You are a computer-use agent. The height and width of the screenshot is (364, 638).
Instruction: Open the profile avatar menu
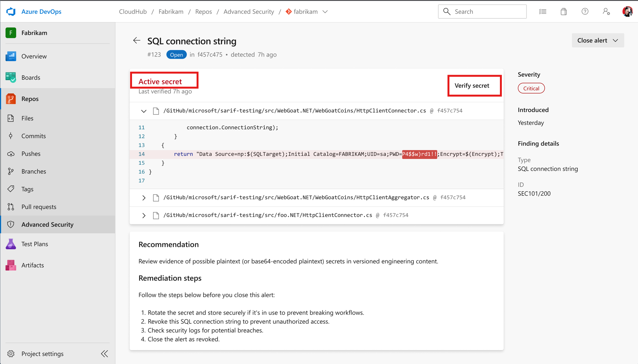627,11
